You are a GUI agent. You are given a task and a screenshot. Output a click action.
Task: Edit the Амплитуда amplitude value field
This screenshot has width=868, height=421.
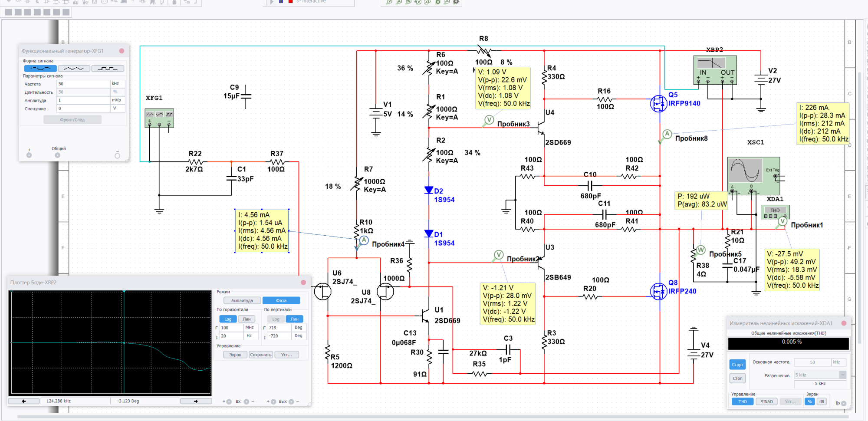coord(83,100)
